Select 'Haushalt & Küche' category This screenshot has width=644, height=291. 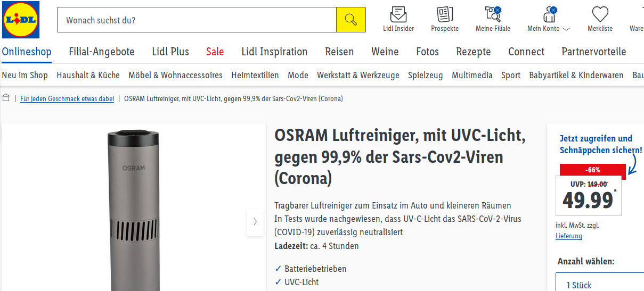[x=88, y=75]
